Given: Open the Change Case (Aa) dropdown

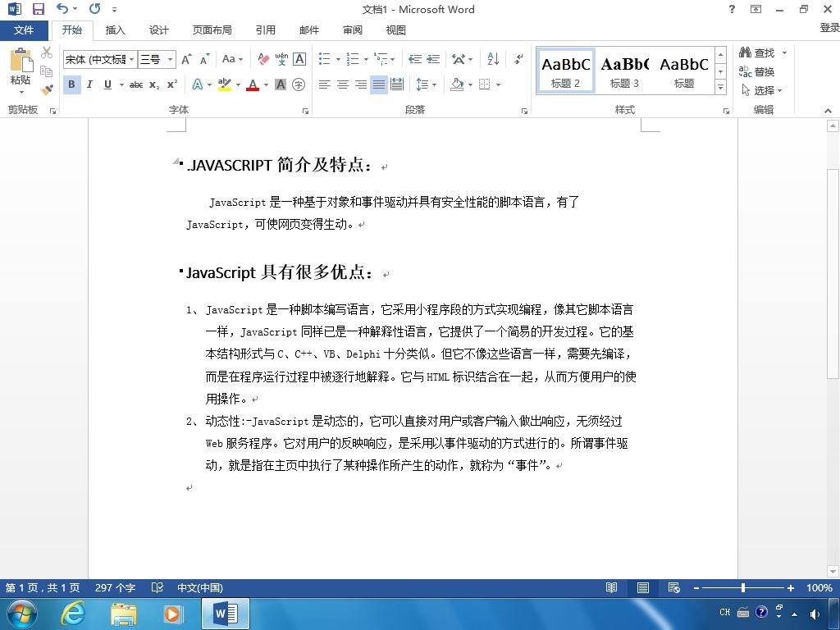Looking at the screenshot, I should 232,59.
